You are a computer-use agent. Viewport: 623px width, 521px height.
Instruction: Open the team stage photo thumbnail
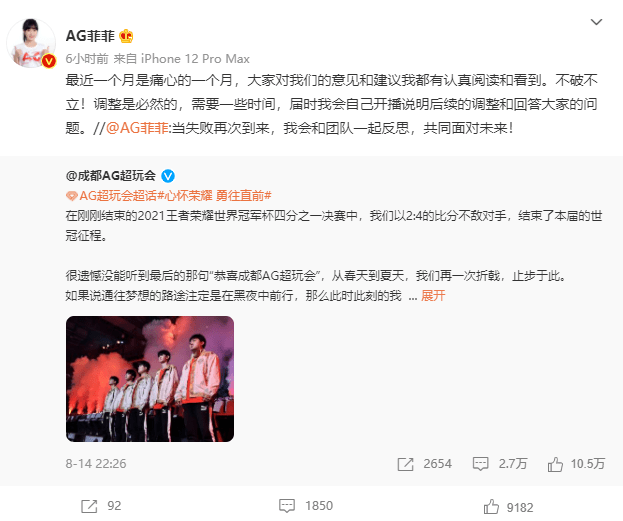pos(150,379)
